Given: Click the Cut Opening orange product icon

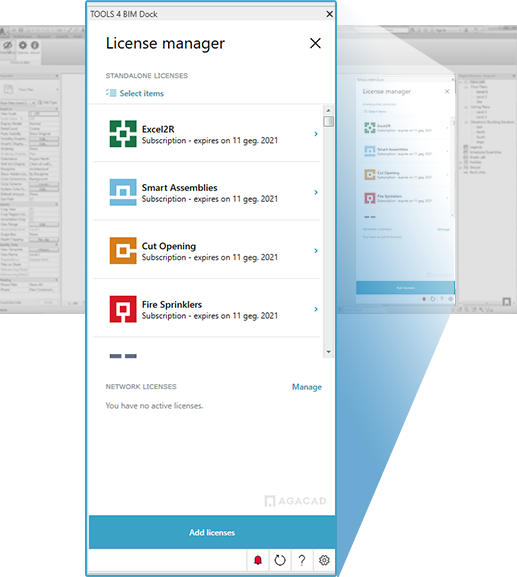Looking at the screenshot, I should coord(123,251).
